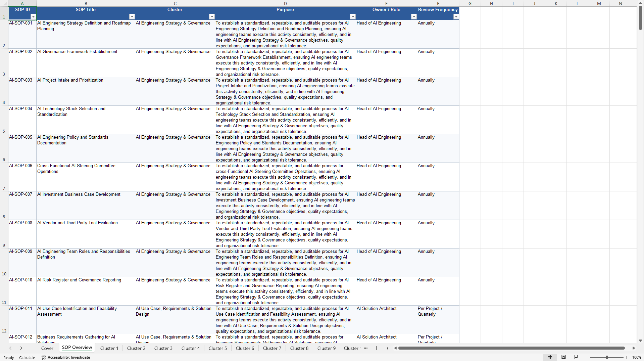
Task: Switch to the Cluster 6 sheet tab
Action: coord(245,348)
